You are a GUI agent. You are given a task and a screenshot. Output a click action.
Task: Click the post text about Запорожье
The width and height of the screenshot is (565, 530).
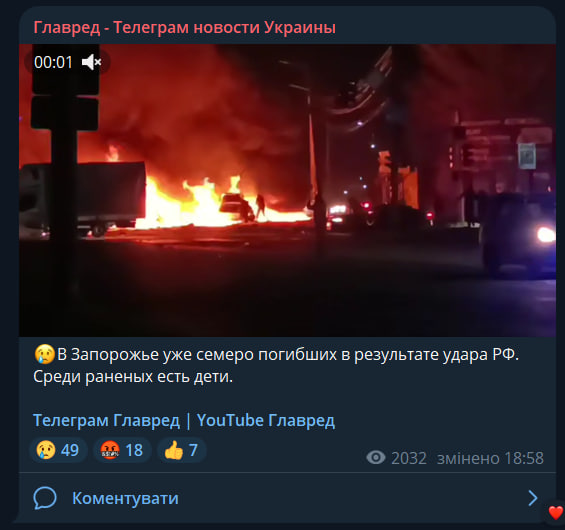tap(276, 365)
